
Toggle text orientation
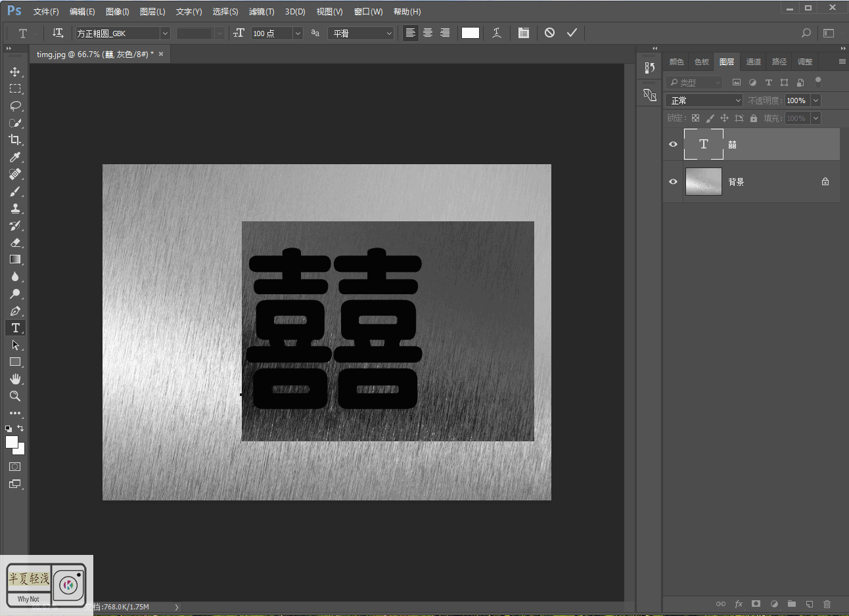pos(58,33)
